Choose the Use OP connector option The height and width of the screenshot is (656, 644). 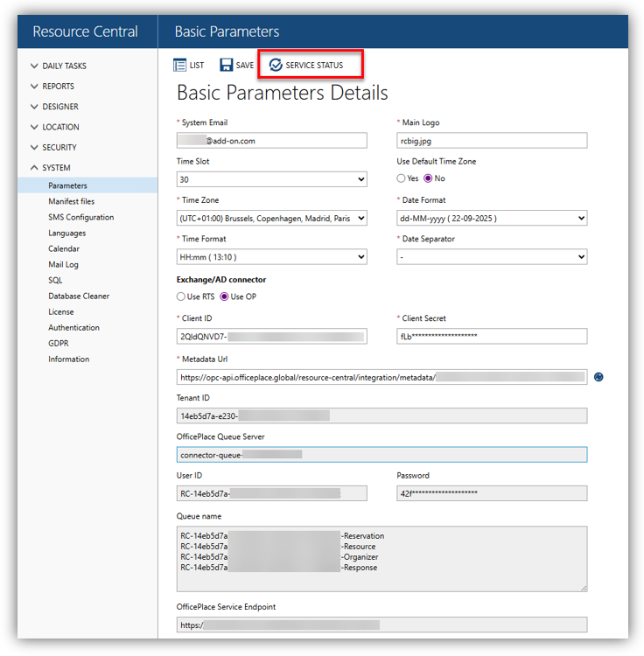pos(224,297)
